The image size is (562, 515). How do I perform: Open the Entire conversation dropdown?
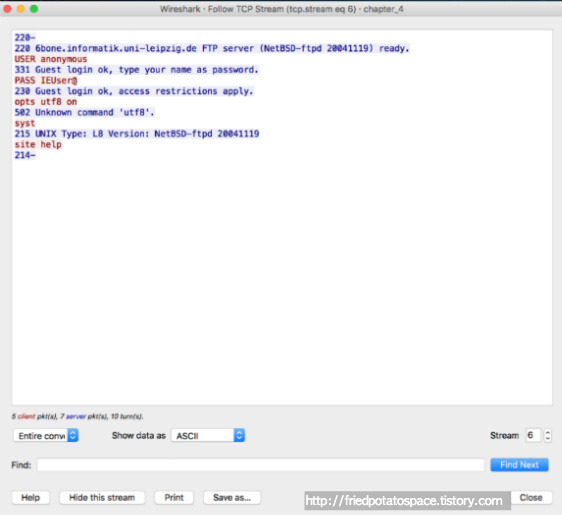pyautogui.click(x=46, y=435)
